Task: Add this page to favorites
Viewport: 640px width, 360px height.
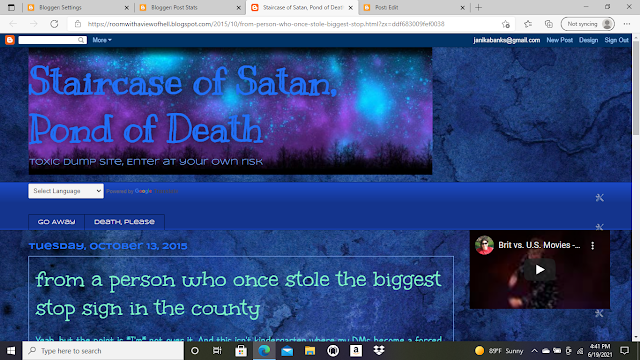Action: tap(506, 24)
